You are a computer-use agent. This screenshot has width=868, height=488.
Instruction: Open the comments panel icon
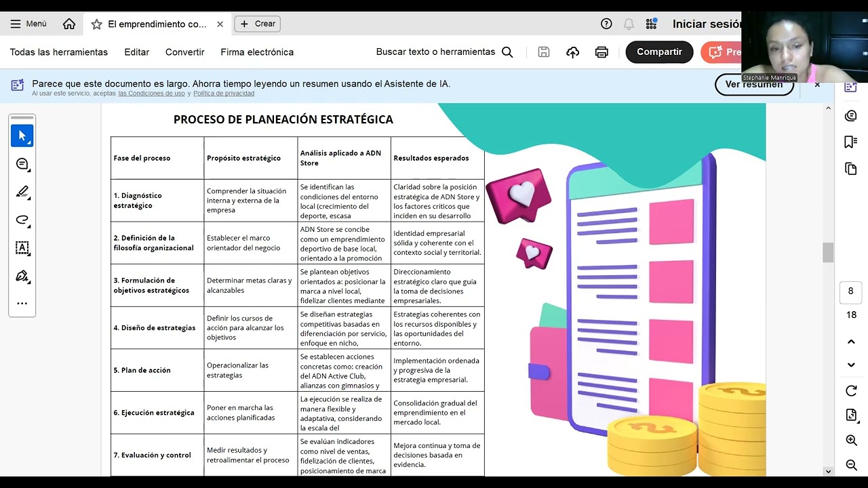point(851,116)
